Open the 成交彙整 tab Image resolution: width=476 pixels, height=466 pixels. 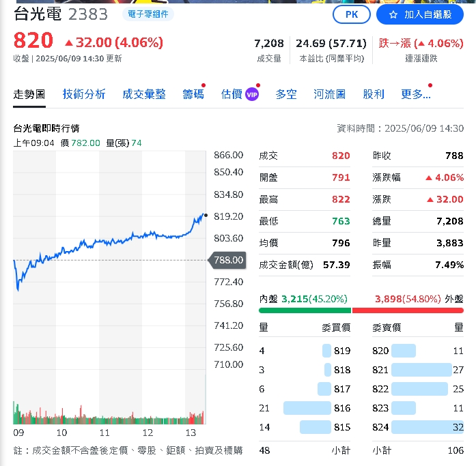[144, 94]
